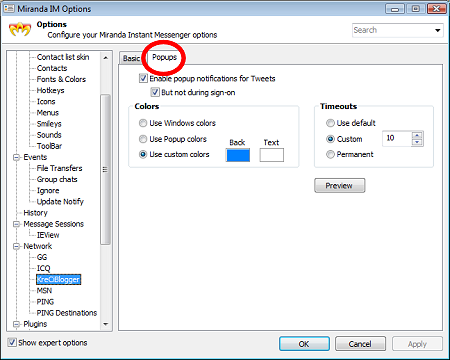Select Sounds in options tree
The height and width of the screenshot is (360, 450).
49,135
